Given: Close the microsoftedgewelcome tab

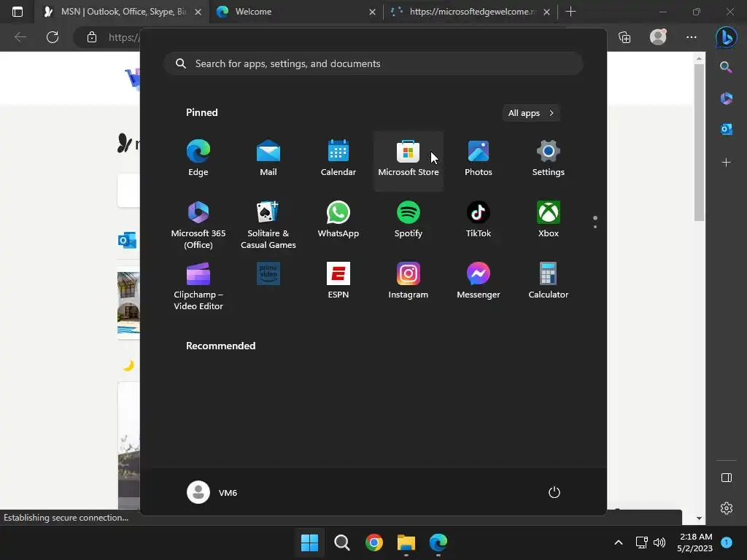Looking at the screenshot, I should 547,12.
